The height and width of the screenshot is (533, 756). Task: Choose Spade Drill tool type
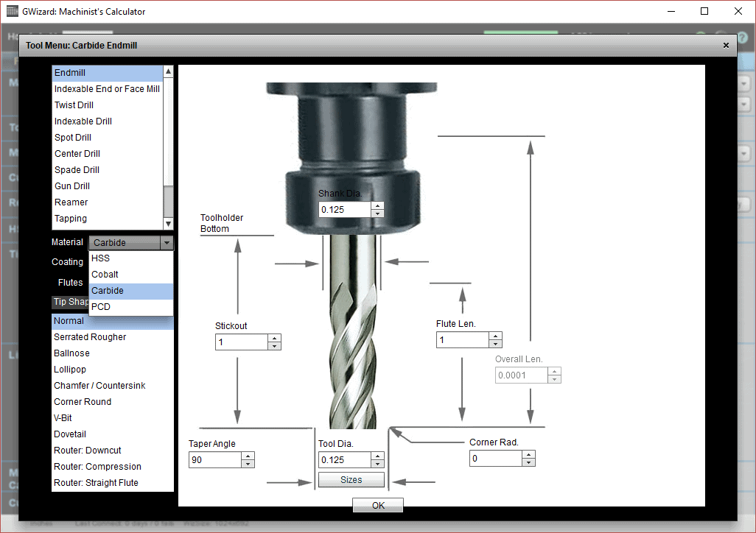[x=75, y=169]
